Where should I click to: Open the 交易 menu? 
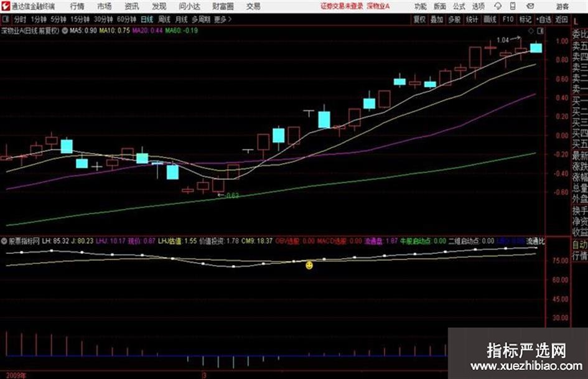253,6
